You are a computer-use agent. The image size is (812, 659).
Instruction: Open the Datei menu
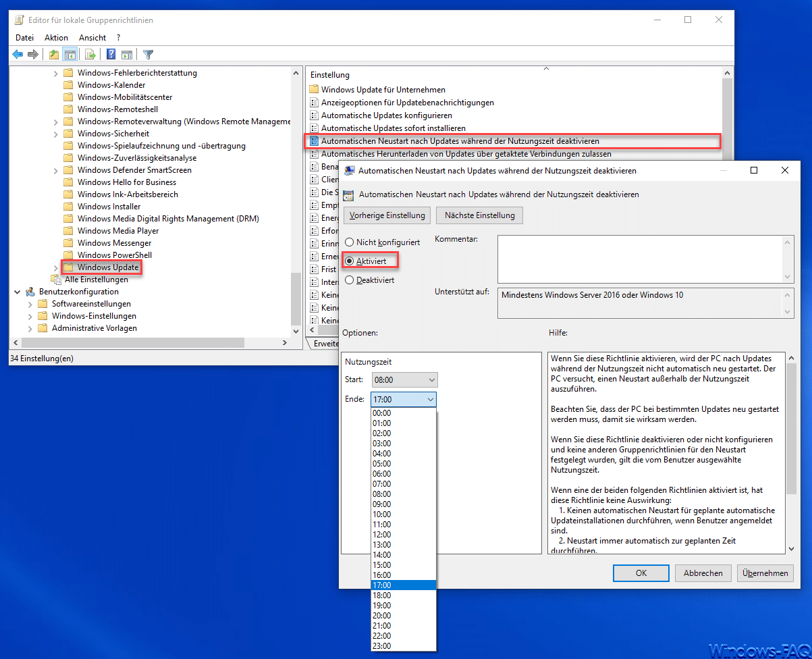(24, 38)
